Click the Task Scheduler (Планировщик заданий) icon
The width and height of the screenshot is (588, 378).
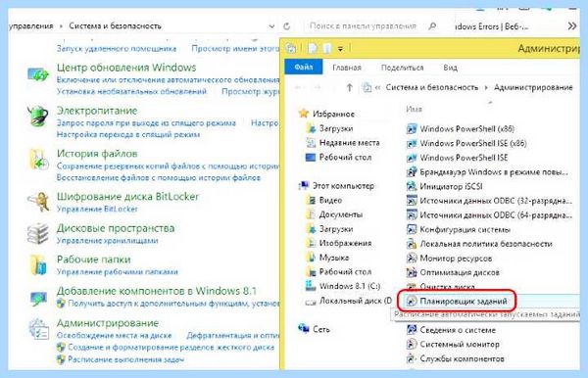pyautogui.click(x=412, y=302)
